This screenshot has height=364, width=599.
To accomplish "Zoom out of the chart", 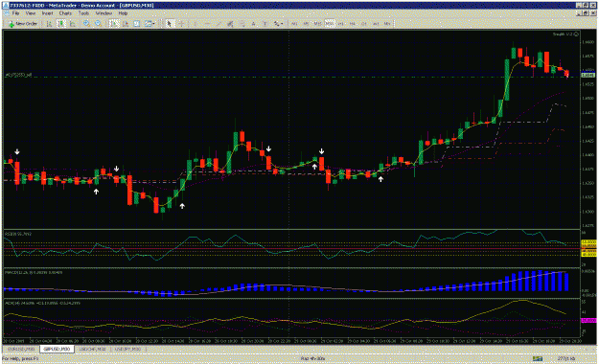I will coord(98,24).
